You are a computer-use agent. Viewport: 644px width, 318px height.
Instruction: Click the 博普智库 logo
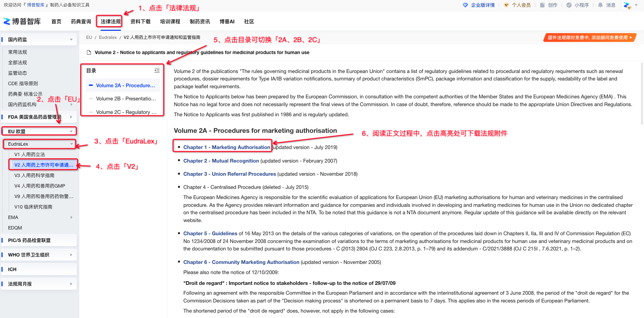point(22,21)
